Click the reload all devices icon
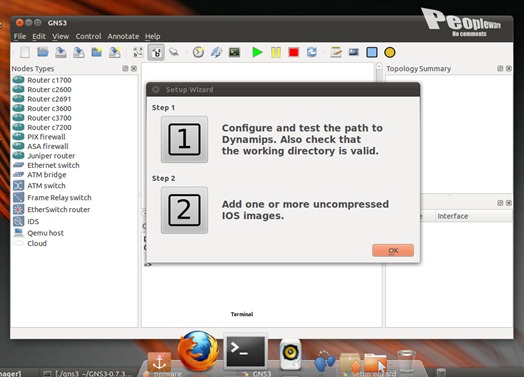Screen dimensions: 524x377 [x=312, y=52]
